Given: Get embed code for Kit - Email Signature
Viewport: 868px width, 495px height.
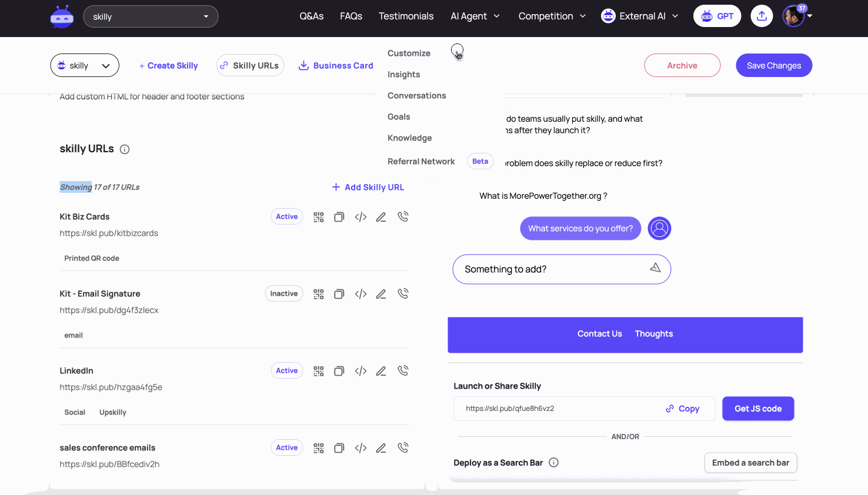Looking at the screenshot, I should coord(360,294).
